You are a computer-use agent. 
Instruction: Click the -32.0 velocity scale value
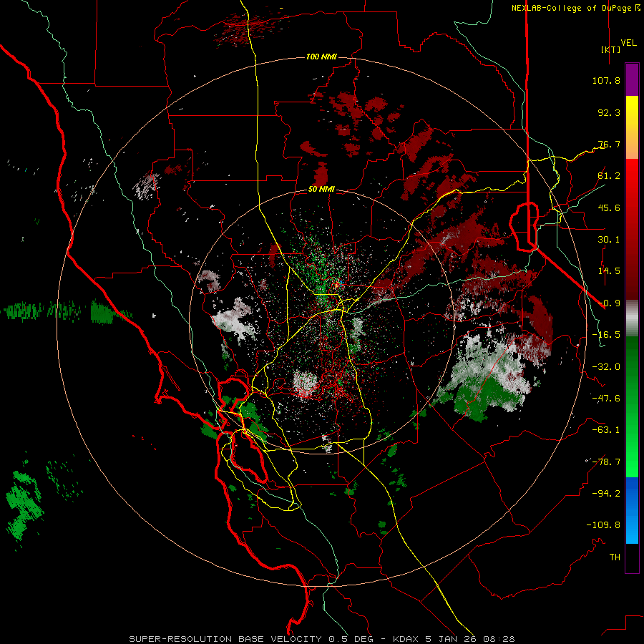606,367
